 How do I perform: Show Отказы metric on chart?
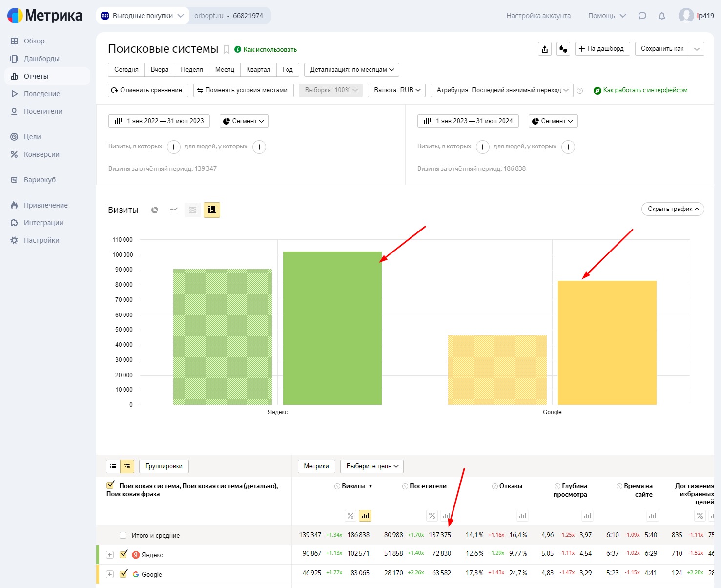pos(522,516)
